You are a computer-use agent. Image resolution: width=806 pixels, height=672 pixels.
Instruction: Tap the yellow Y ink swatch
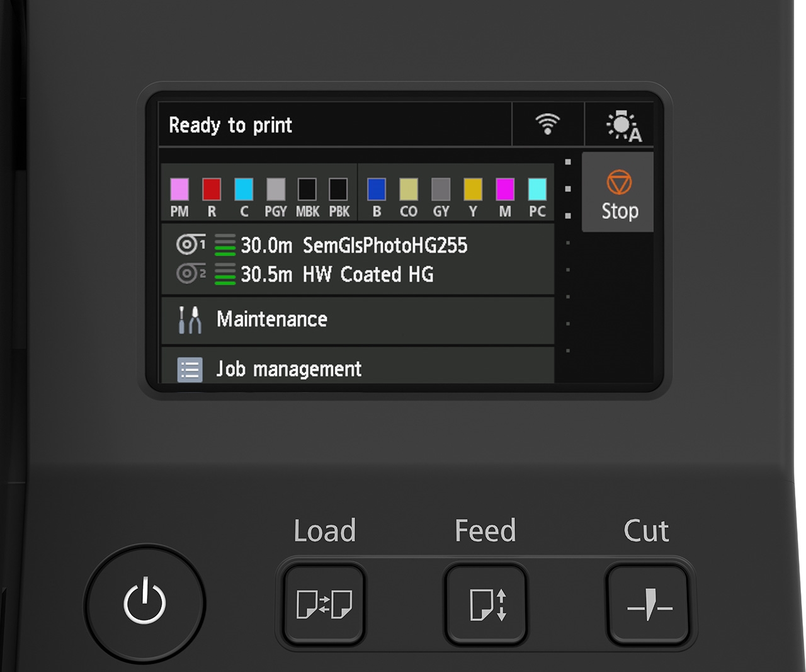[473, 190]
